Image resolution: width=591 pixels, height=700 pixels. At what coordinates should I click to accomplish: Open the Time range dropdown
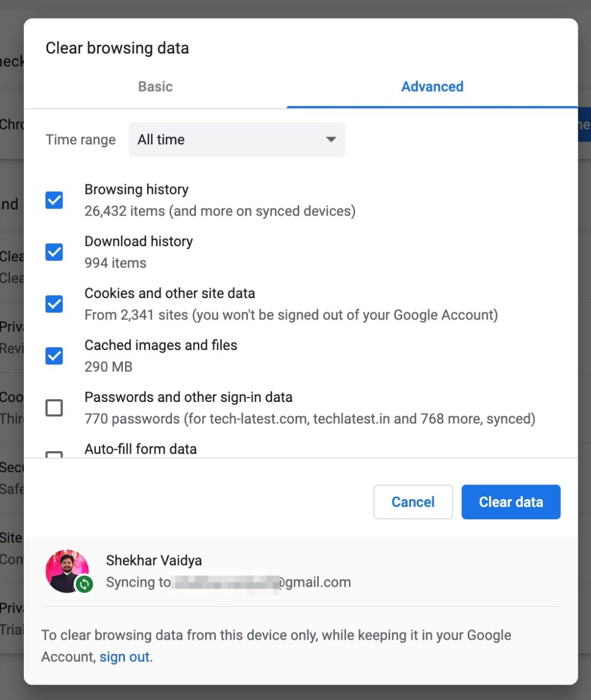(x=237, y=139)
